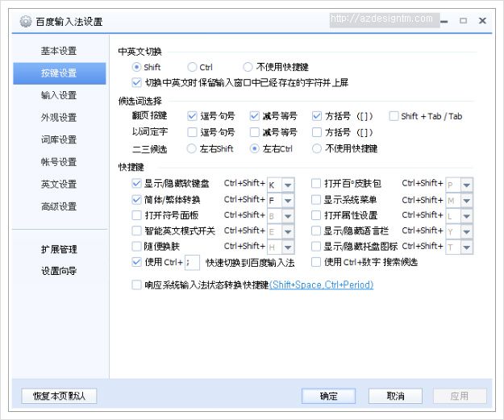504x420 pixels.
Task: Open 帐号设置 section
Action: (x=59, y=162)
